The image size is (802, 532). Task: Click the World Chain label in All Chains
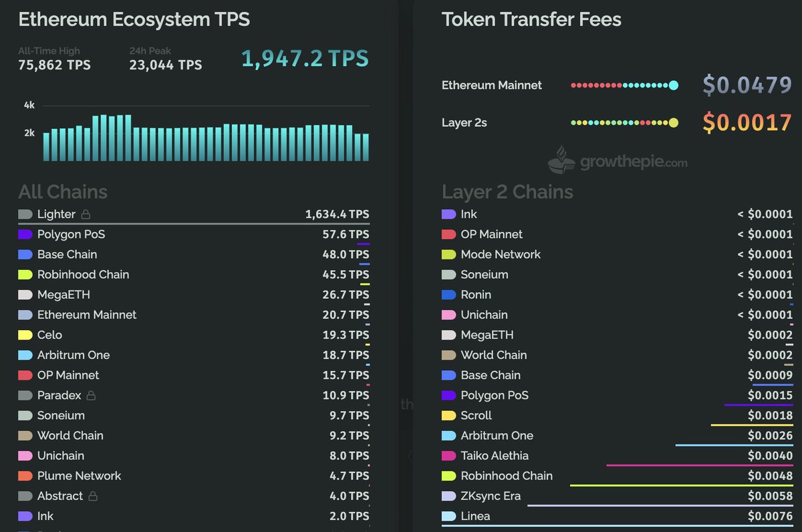pyautogui.click(x=70, y=436)
